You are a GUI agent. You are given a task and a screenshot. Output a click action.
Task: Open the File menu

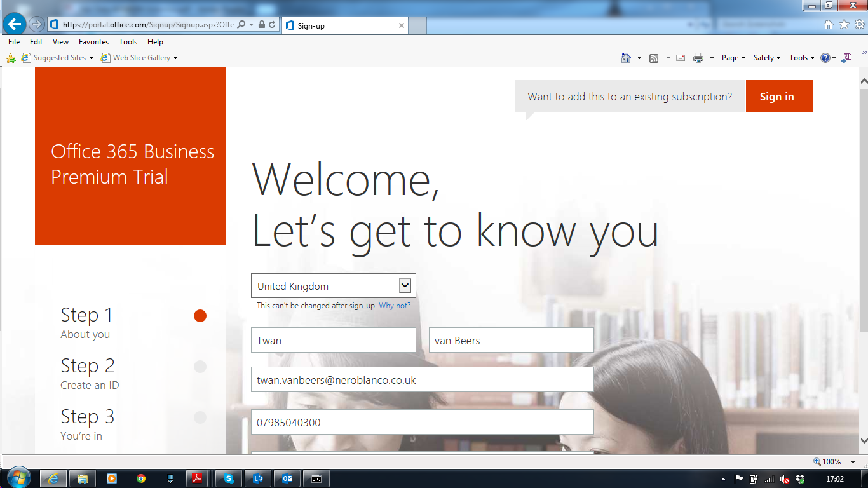(14, 42)
